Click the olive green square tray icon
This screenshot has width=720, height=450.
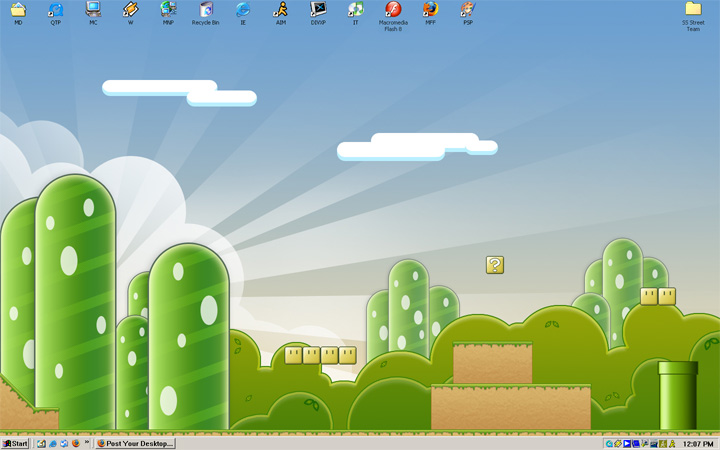click(663, 444)
